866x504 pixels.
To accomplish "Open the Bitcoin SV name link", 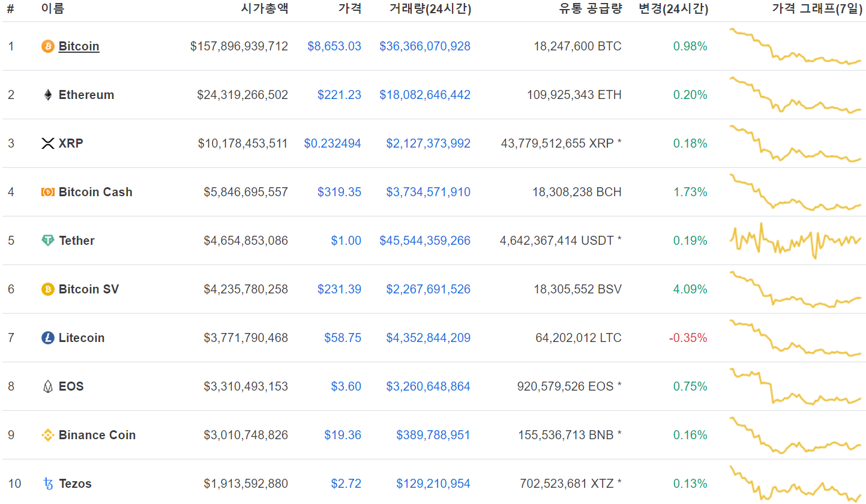I will [89, 289].
